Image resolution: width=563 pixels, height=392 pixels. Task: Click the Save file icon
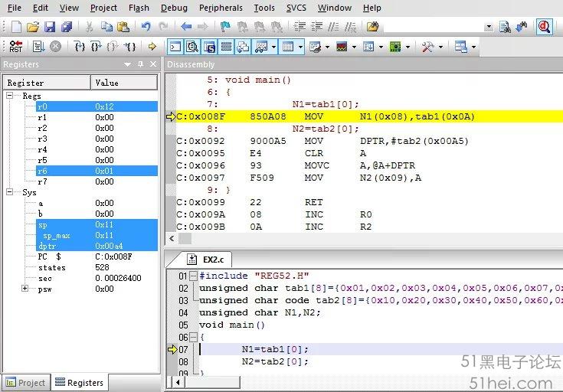pos(50,27)
